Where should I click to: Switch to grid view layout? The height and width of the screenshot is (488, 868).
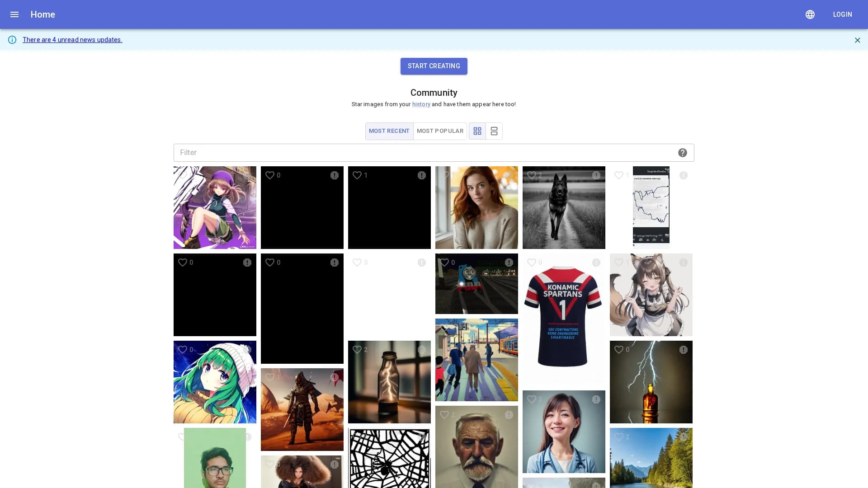tap(477, 131)
